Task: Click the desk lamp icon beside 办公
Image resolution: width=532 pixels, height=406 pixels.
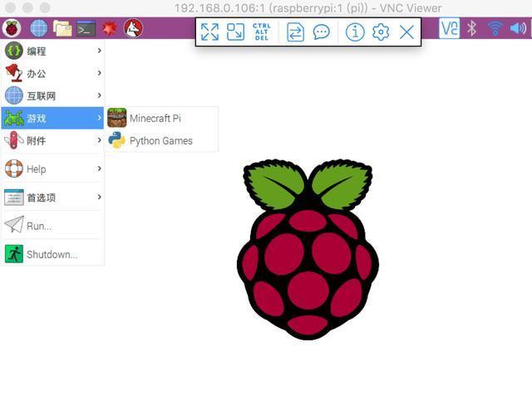Action: tap(14, 73)
